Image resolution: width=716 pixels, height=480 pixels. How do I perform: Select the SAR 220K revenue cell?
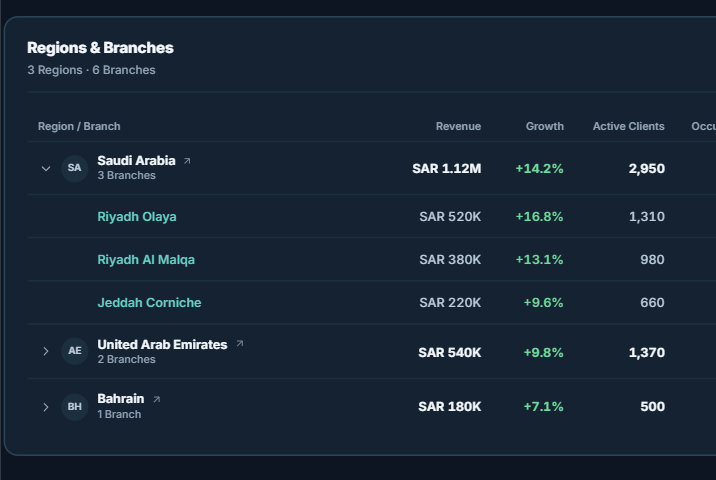coord(450,302)
